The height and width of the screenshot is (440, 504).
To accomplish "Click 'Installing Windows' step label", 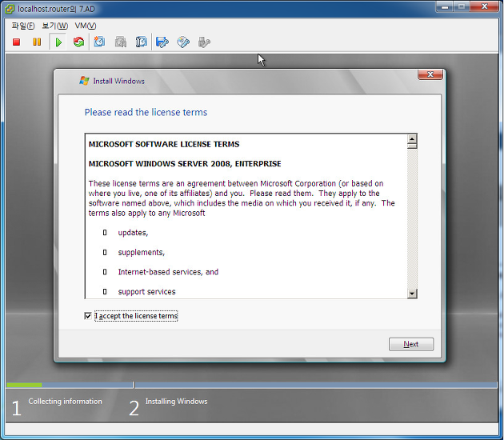I will click(177, 402).
